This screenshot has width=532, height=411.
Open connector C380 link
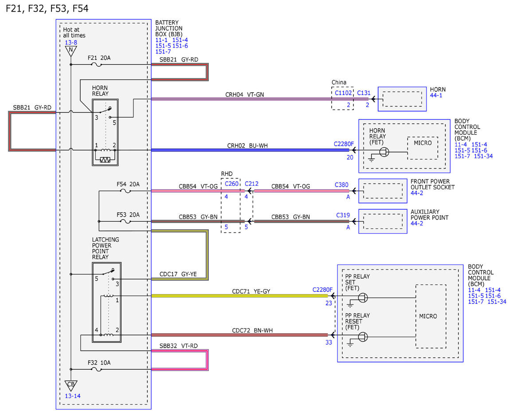(x=342, y=184)
